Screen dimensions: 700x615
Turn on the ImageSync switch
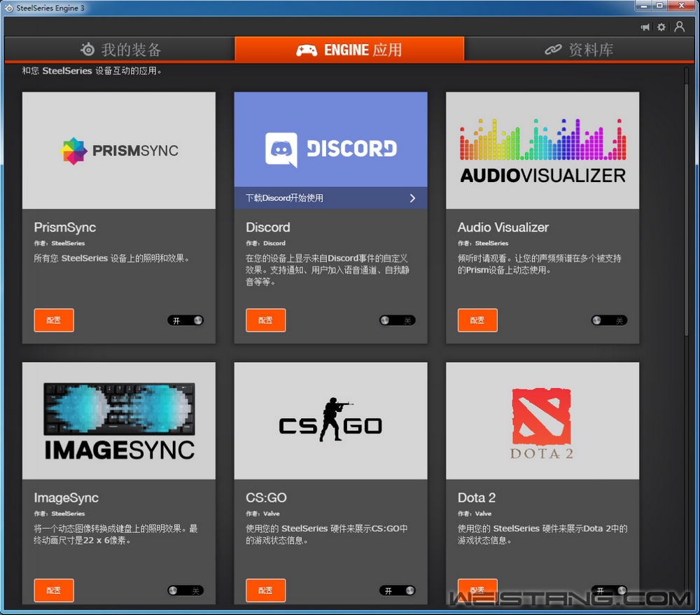point(185,590)
